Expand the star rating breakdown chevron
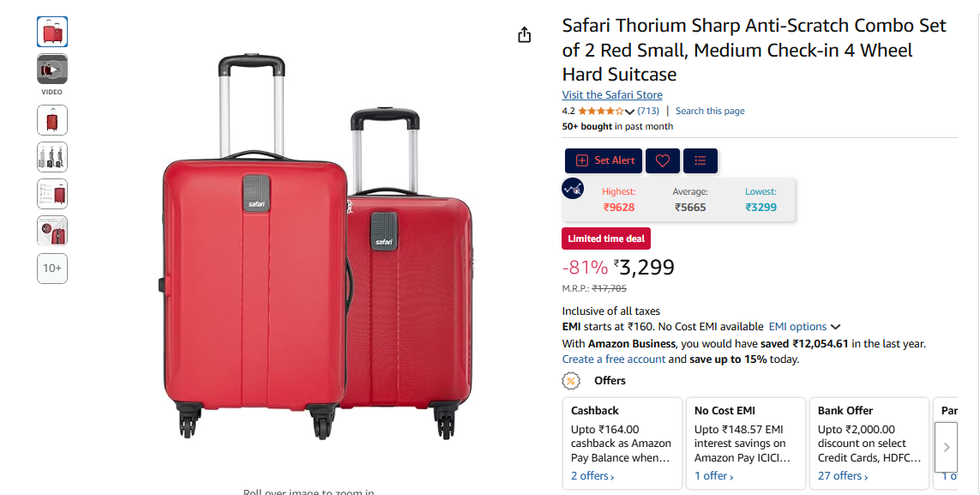This screenshot has width=980, height=495. [629, 112]
